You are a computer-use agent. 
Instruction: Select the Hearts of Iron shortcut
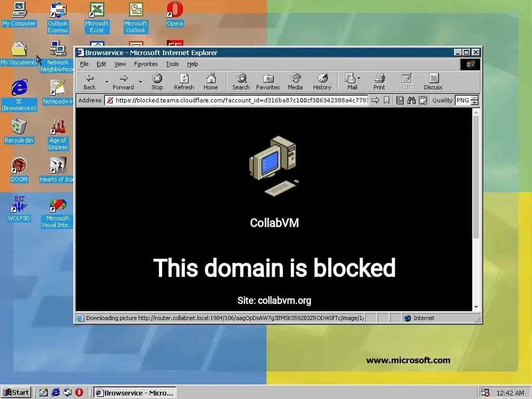point(57,170)
